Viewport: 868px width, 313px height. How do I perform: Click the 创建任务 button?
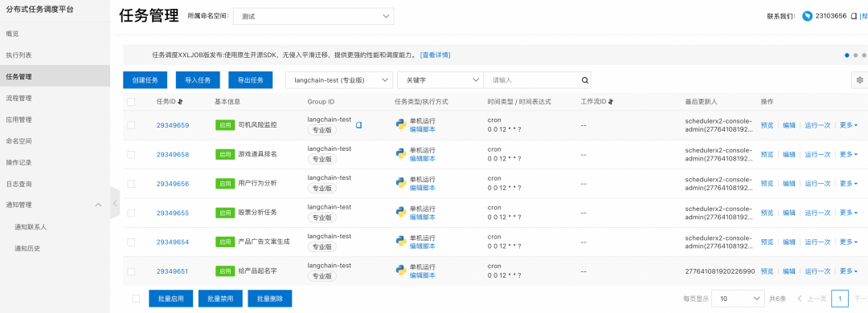tap(145, 80)
